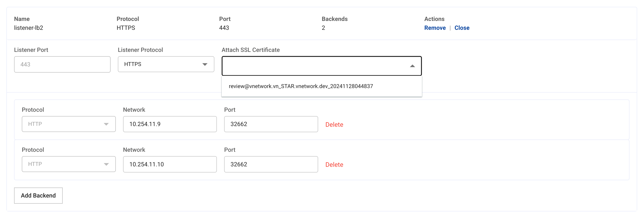Focus the Listener Port field showing 443
Image resolution: width=644 pixels, height=218 pixels.
(x=62, y=64)
